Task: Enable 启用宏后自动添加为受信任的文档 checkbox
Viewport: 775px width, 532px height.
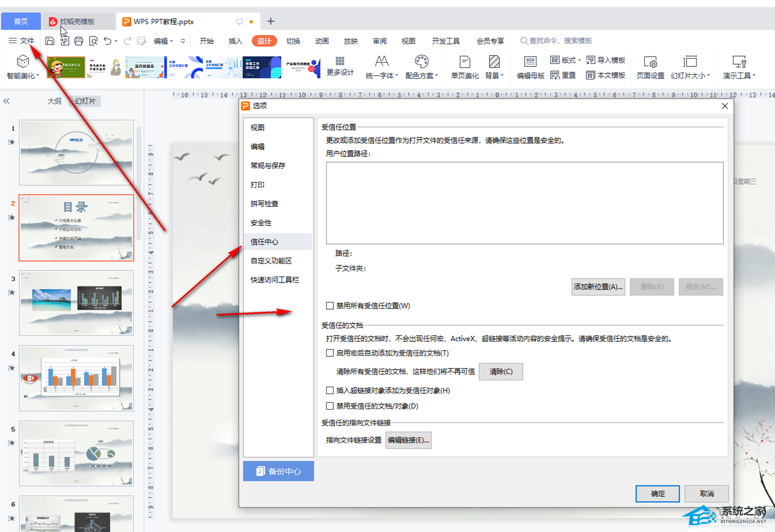Action: 330,353
